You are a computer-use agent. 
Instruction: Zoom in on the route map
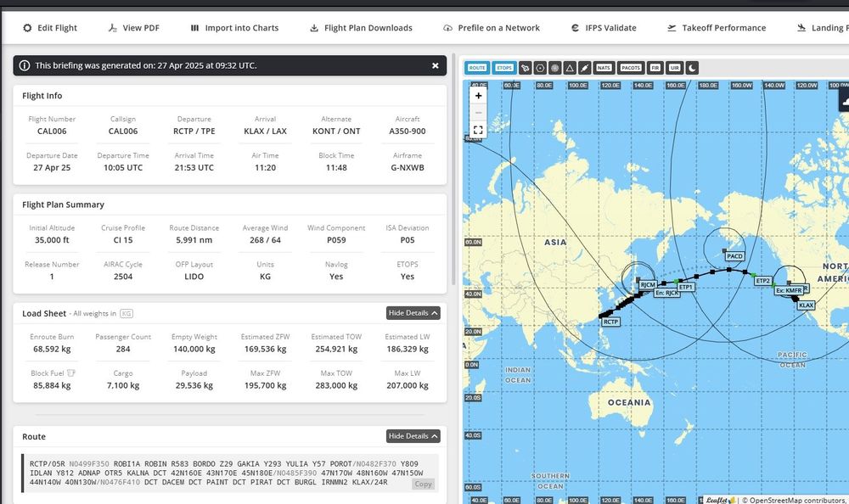pos(479,96)
